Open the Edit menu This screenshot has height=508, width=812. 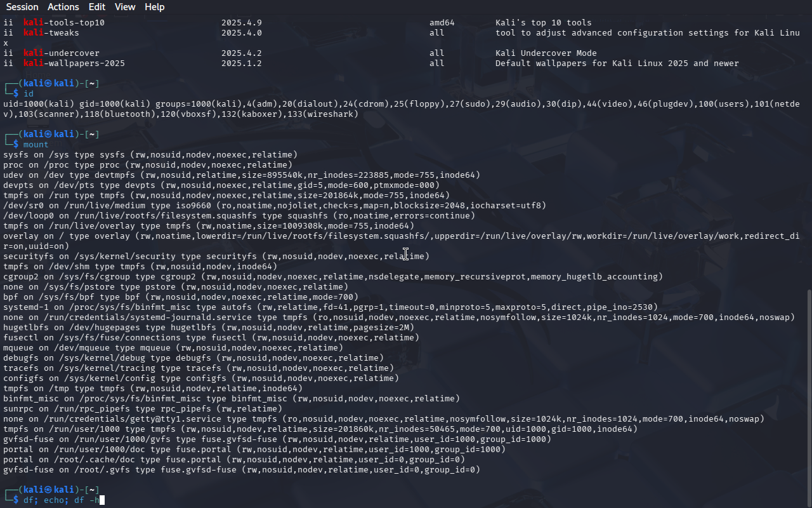pos(97,7)
